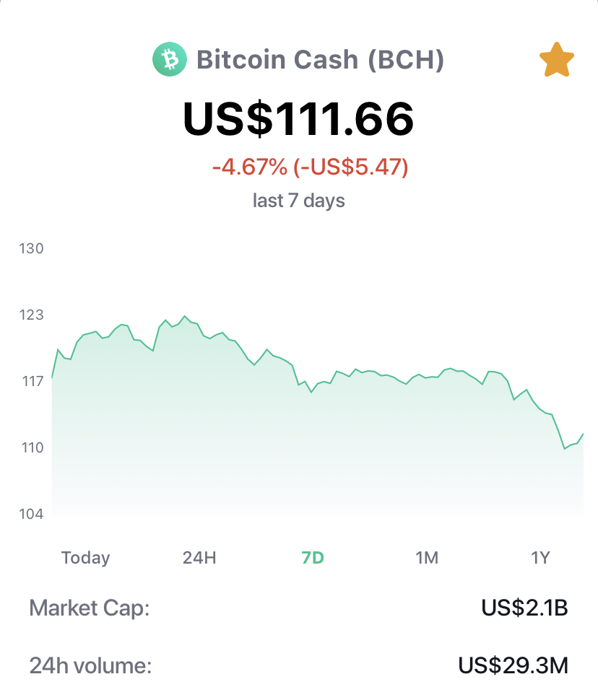Image resolution: width=598 pixels, height=700 pixels.
Task: Click the last 7 days label
Action: point(299,201)
